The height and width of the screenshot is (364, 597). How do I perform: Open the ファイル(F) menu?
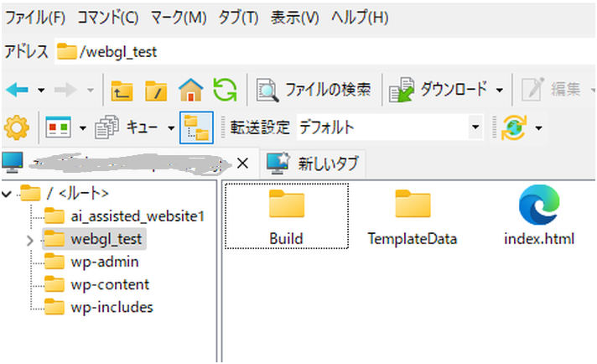pyautogui.click(x=35, y=18)
